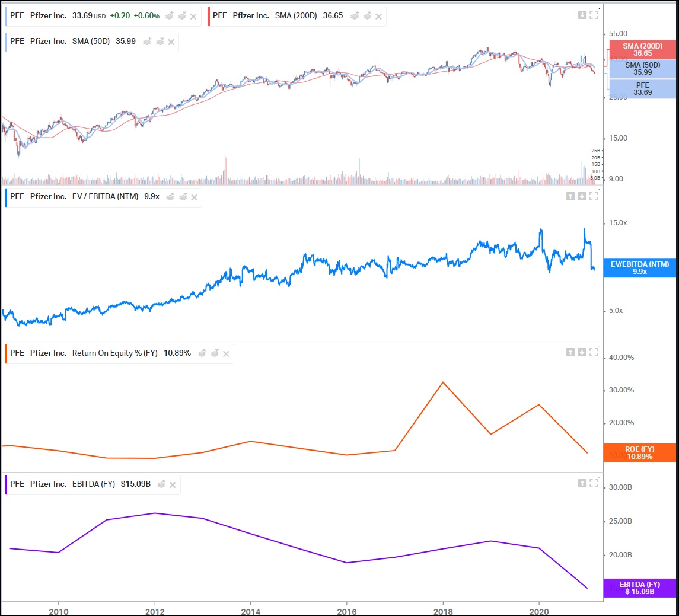Click the 2010 label on time axis
The image size is (679, 616).
point(59,611)
